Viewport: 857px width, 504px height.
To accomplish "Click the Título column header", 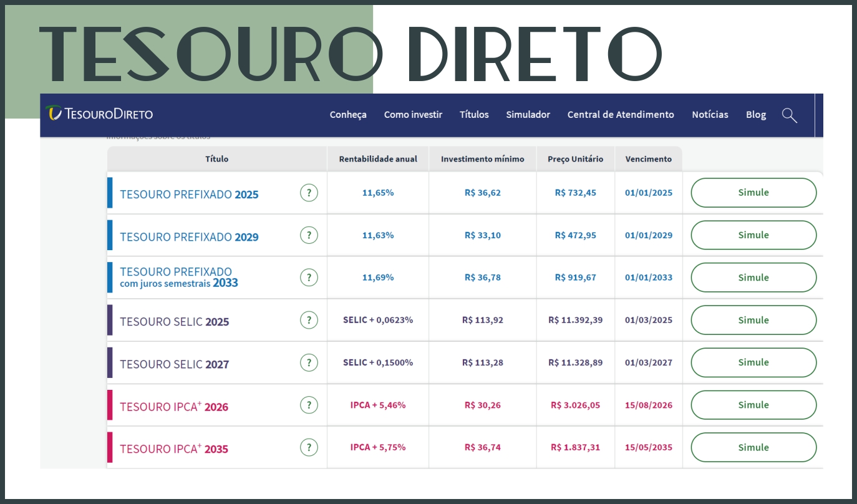I will pos(217,159).
